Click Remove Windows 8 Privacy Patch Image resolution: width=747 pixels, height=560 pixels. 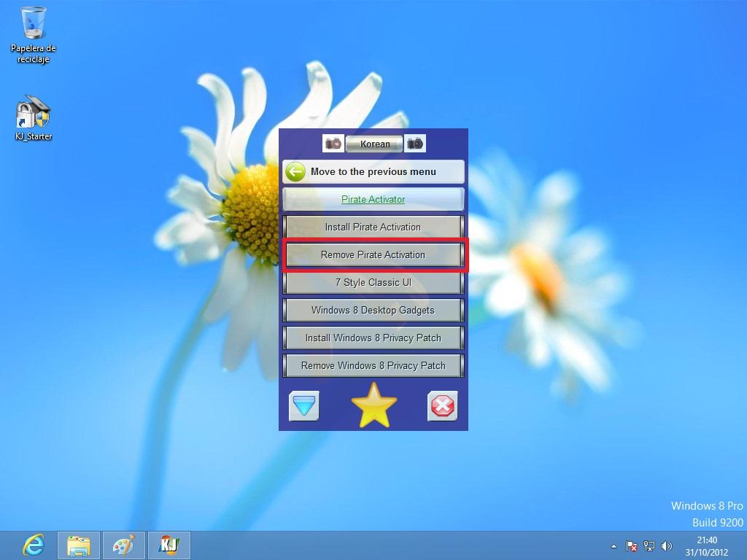[x=373, y=365]
